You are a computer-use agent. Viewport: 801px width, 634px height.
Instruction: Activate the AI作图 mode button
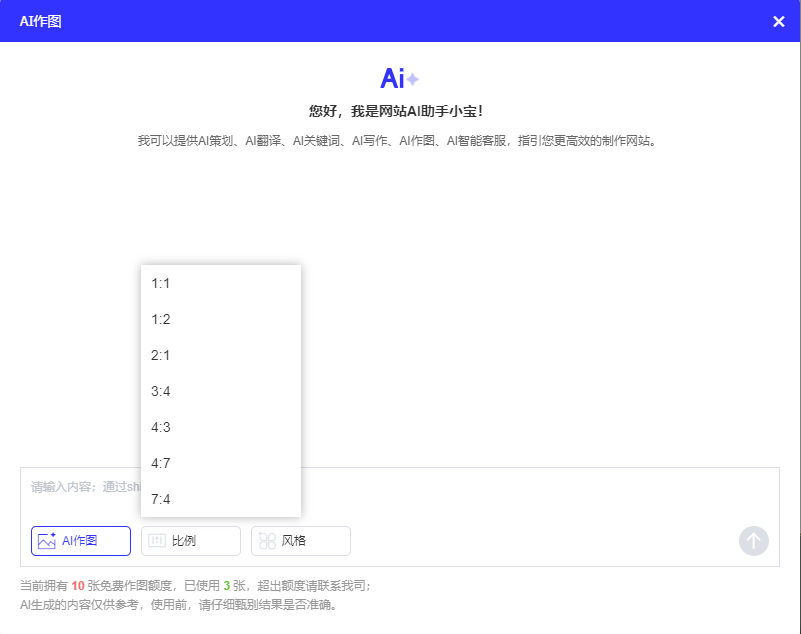80,540
